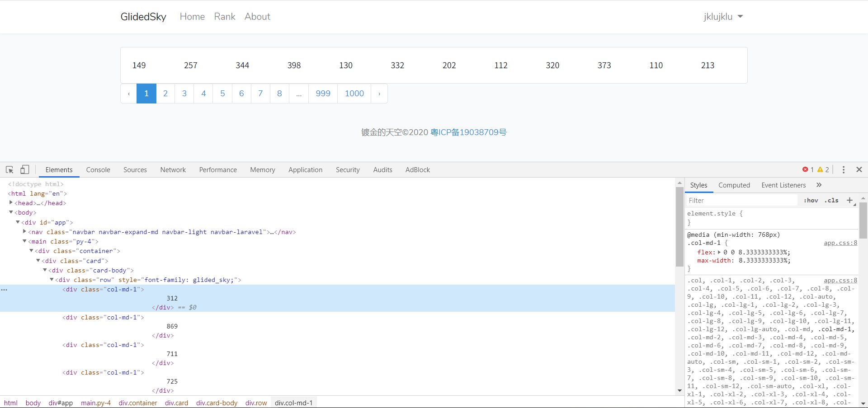Screen dimensions: 868x408
Task: Open the About nav link
Action: click(x=257, y=17)
